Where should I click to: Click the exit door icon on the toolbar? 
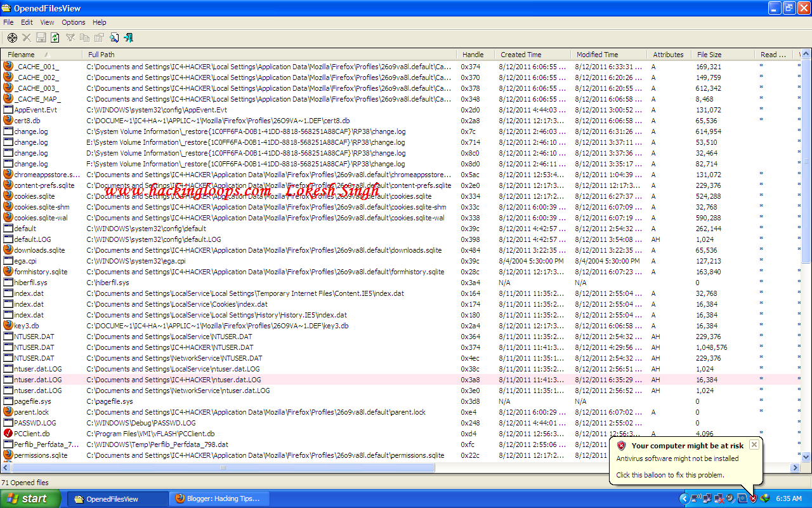tap(128, 37)
